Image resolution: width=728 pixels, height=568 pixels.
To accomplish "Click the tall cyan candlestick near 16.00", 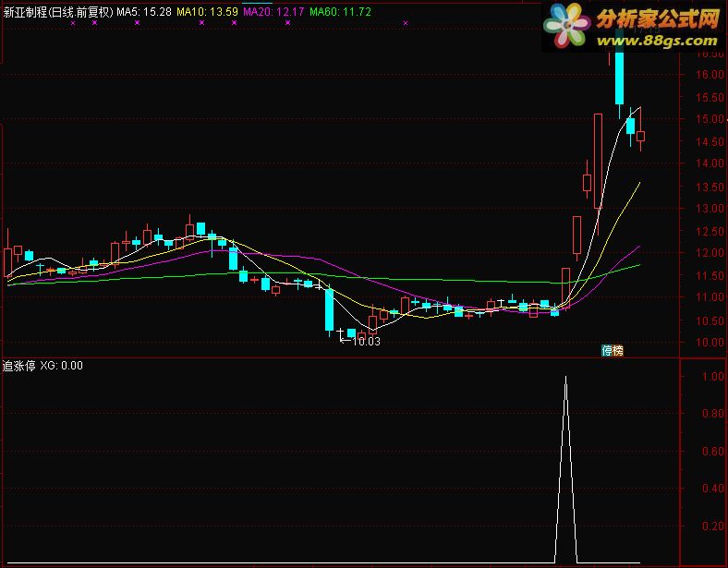I will pyautogui.click(x=619, y=69).
